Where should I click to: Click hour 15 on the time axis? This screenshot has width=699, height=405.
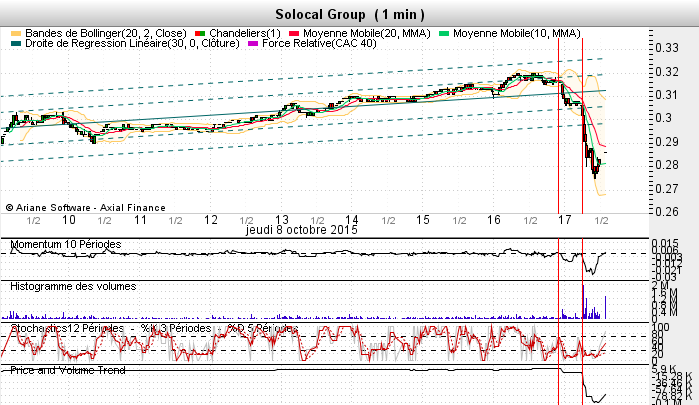423,220
